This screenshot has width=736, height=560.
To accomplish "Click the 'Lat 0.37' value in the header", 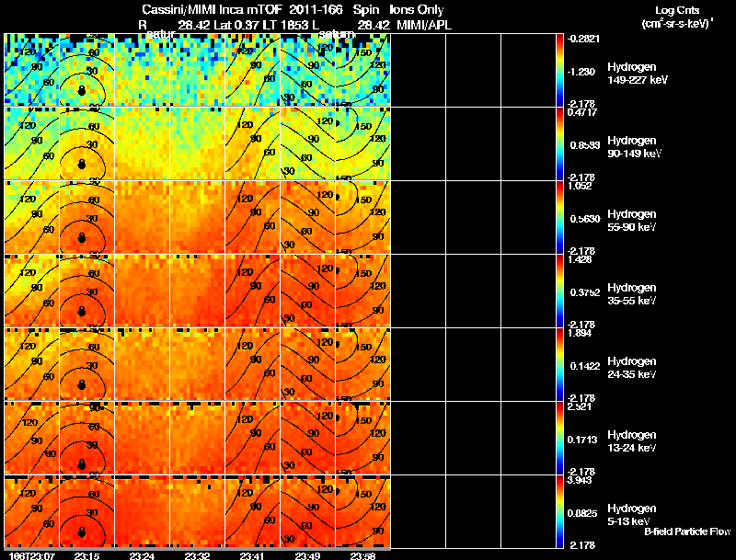I will pos(236,26).
